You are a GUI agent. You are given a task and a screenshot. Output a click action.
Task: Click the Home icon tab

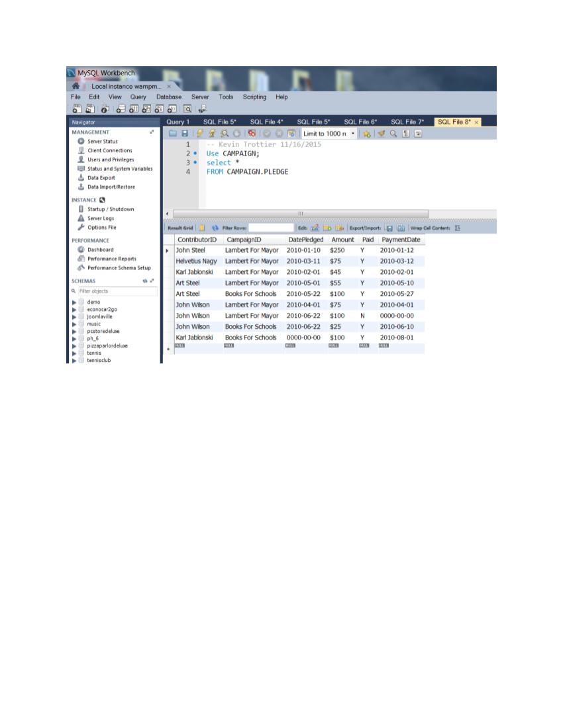76,86
